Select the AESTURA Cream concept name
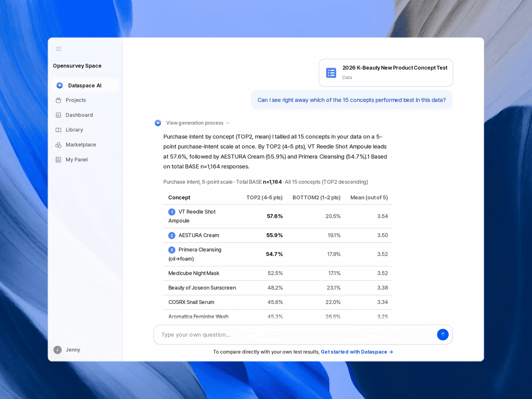532x399 pixels. pos(199,235)
